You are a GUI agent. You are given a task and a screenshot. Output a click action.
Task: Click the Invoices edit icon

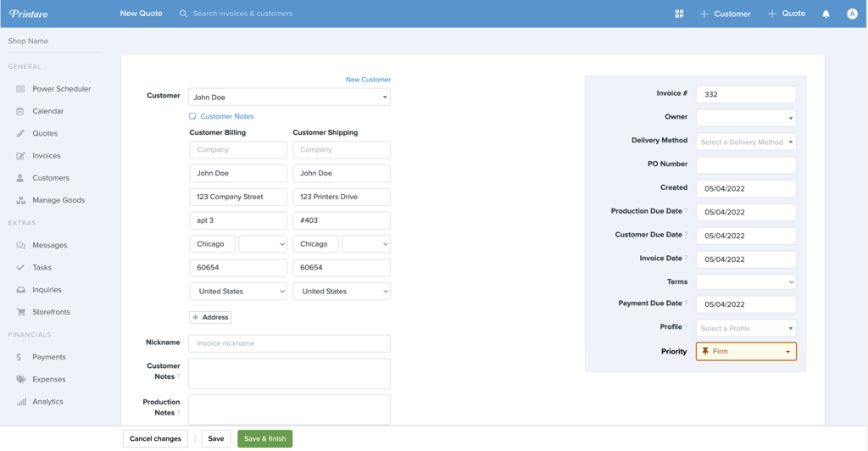tap(20, 155)
